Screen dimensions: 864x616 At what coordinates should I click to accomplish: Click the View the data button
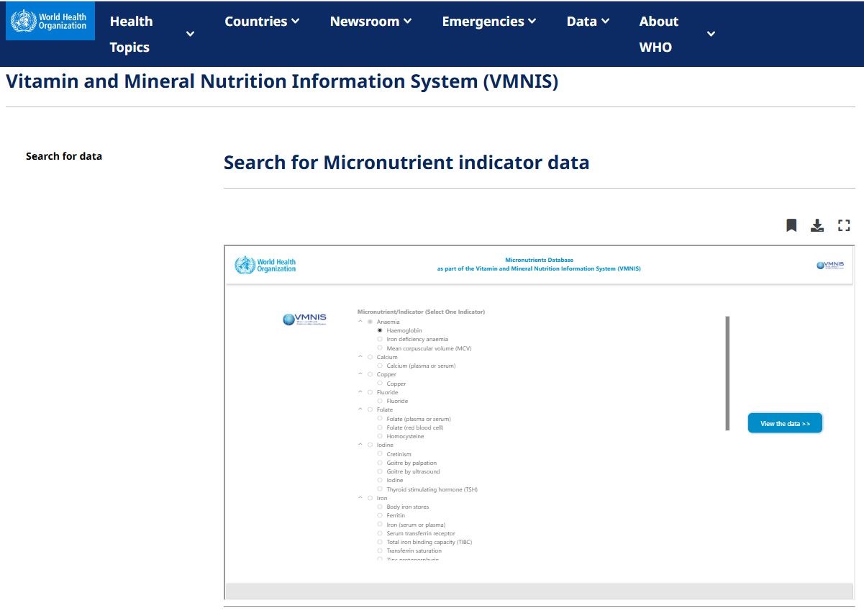[x=785, y=423]
